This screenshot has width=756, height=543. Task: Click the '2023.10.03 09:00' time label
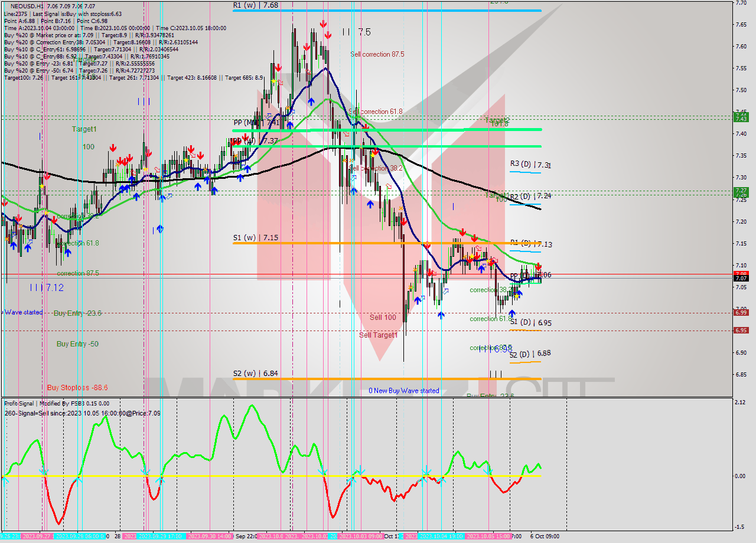click(x=361, y=537)
